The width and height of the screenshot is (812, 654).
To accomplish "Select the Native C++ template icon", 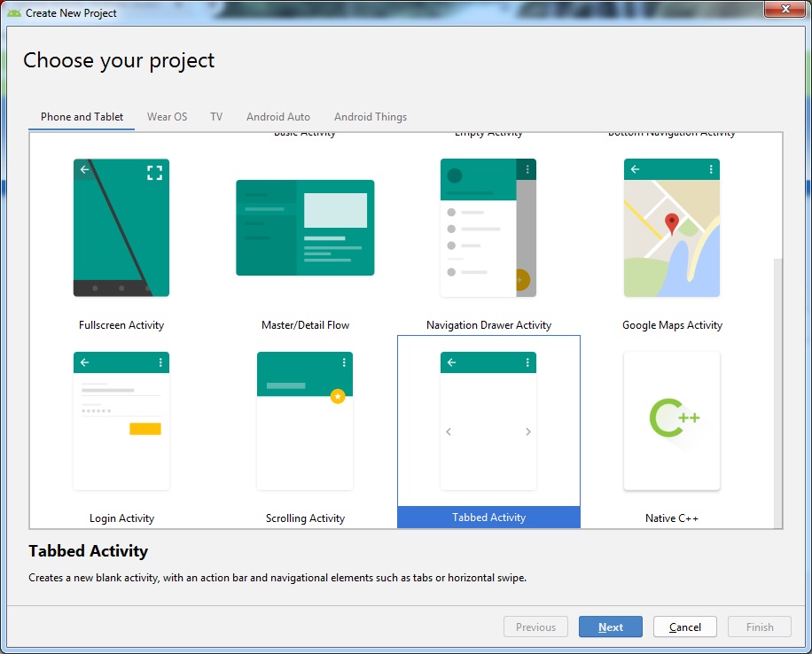I will tap(672, 421).
